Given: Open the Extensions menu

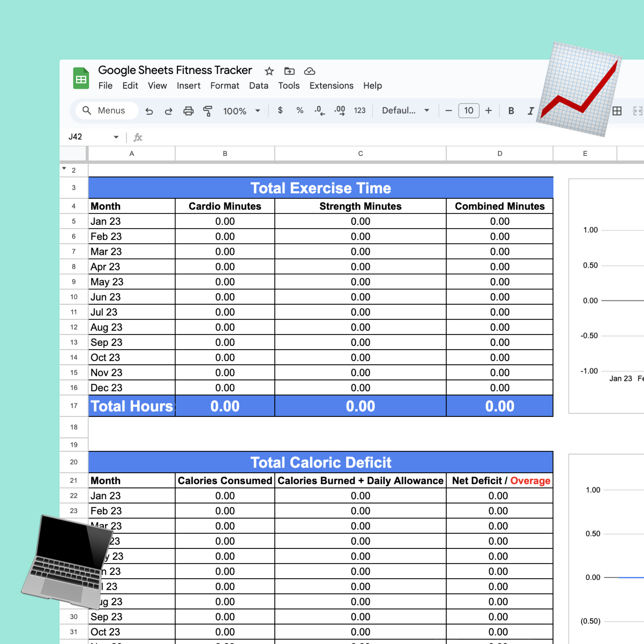Looking at the screenshot, I should click(331, 86).
